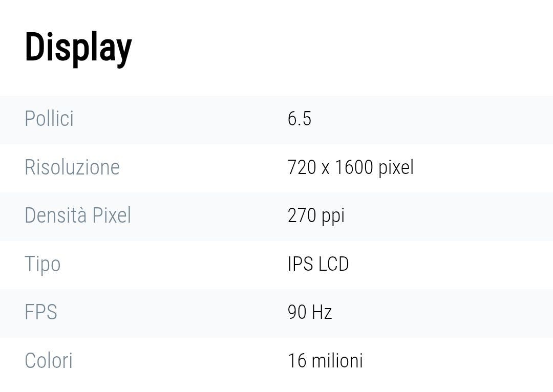Click the word pixel in resolution value
Screen dimensions: 553x392
[x=396, y=167]
